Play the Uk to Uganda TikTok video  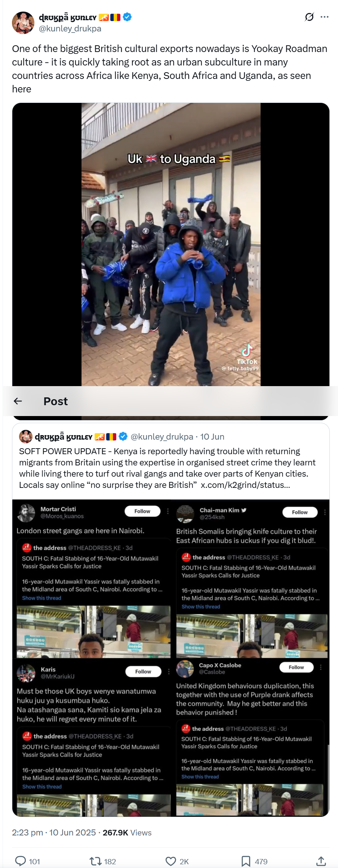171,244
